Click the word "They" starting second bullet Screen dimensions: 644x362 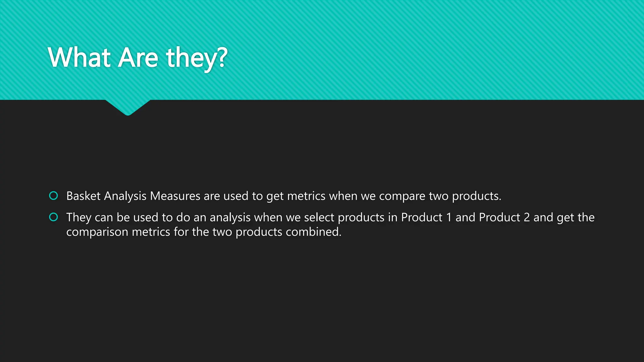tap(79, 217)
